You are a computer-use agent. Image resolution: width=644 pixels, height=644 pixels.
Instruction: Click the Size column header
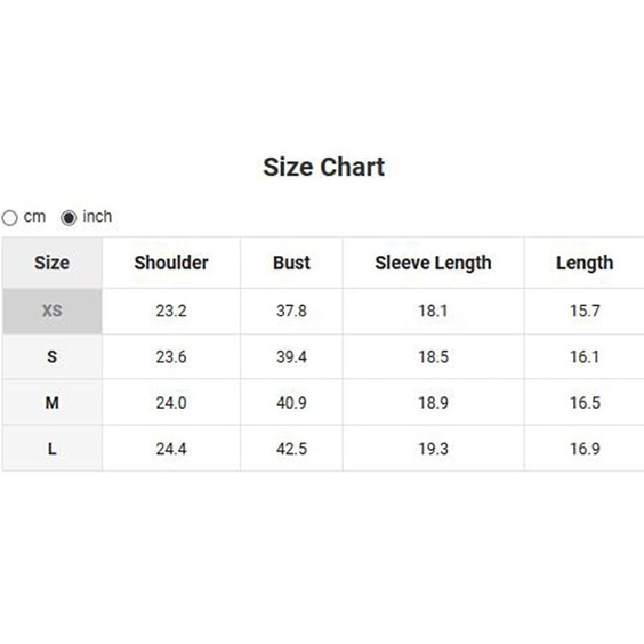tap(52, 263)
